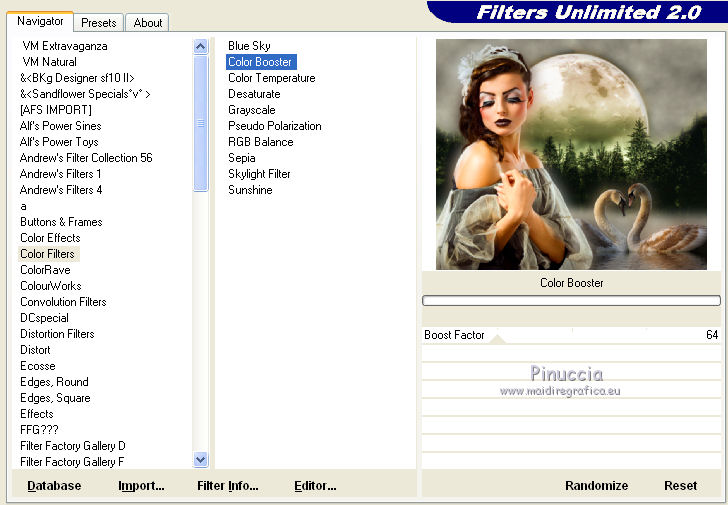Choose the Grayscale filter
Image resolution: width=728 pixels, height=505 pixels.
(x=252, y=110)
